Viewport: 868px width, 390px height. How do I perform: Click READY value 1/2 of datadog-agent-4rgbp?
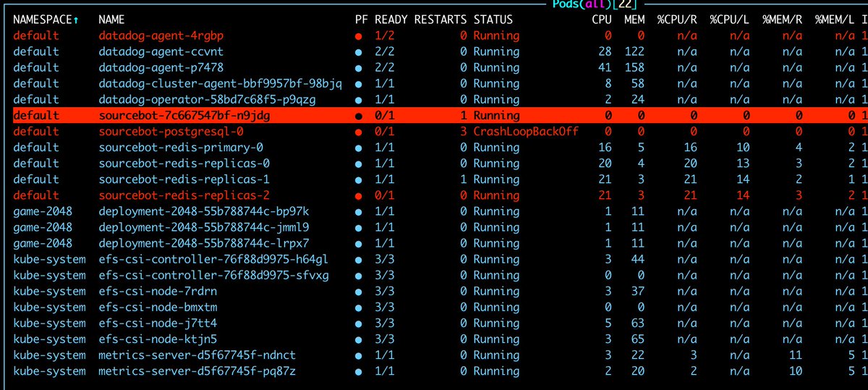[x=385, y=35]
